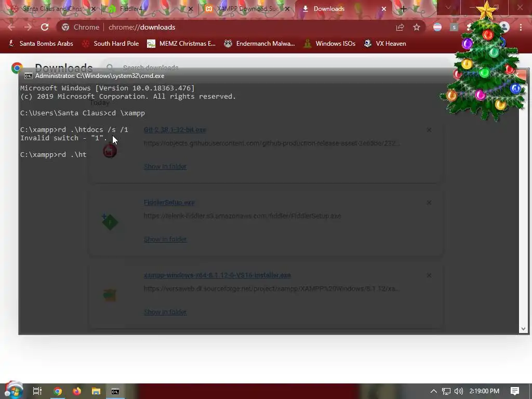Open South Hard Pole bookmark

111,44
